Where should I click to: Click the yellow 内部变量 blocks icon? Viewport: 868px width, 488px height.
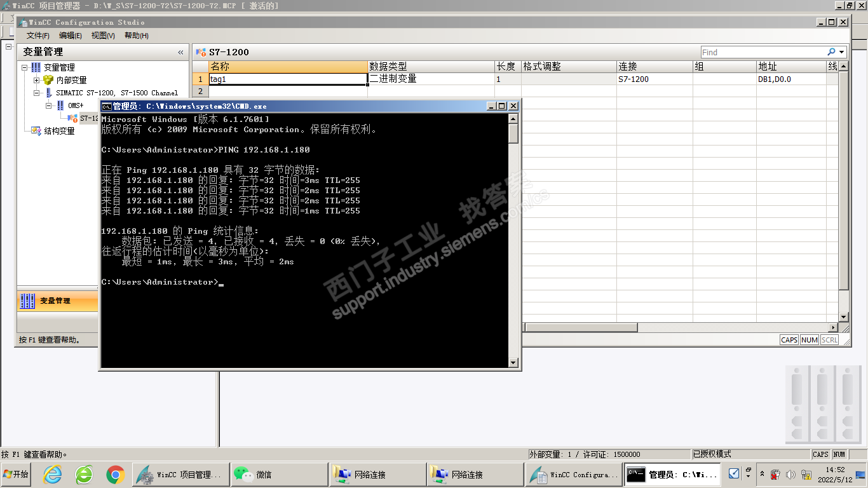[x=48, y=80]
